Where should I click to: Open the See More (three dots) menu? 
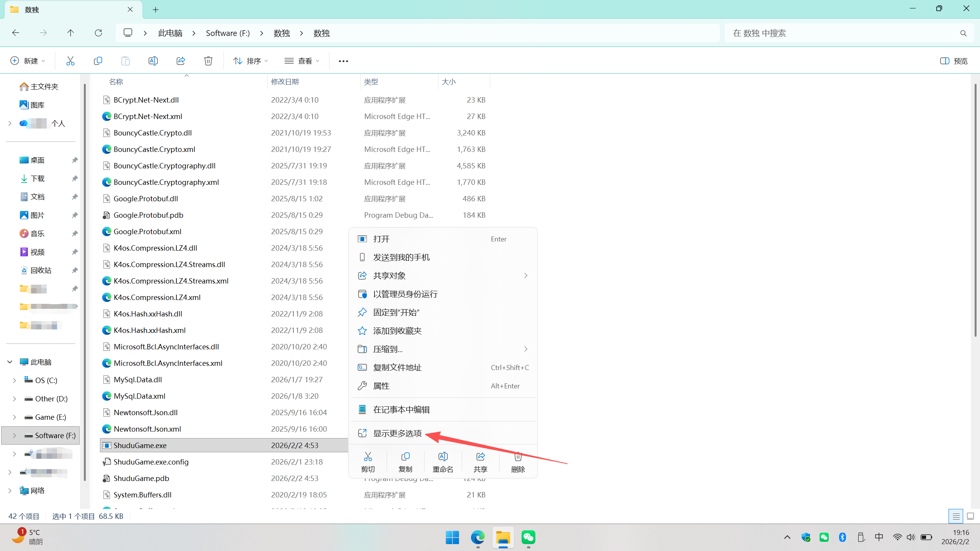[x=343, y=61]
